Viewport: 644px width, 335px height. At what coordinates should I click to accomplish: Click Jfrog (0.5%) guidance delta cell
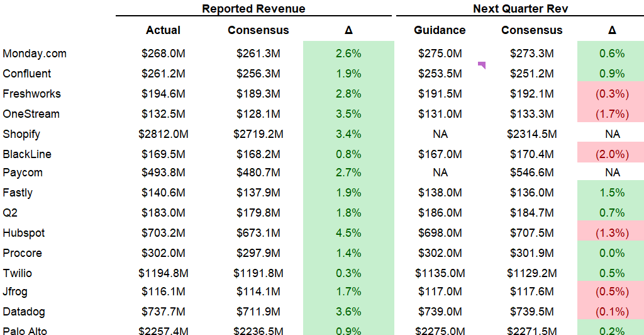point(611,292)
